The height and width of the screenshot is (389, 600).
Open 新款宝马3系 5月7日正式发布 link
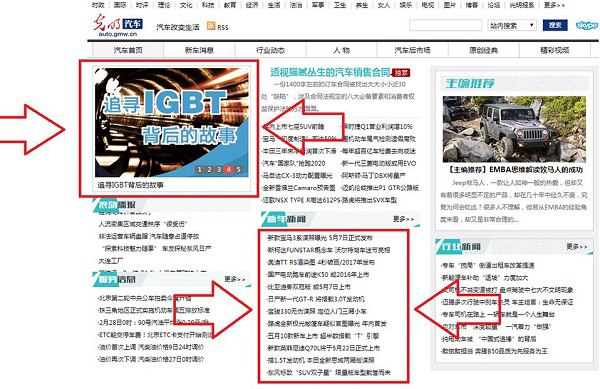[x=320, y=238]
